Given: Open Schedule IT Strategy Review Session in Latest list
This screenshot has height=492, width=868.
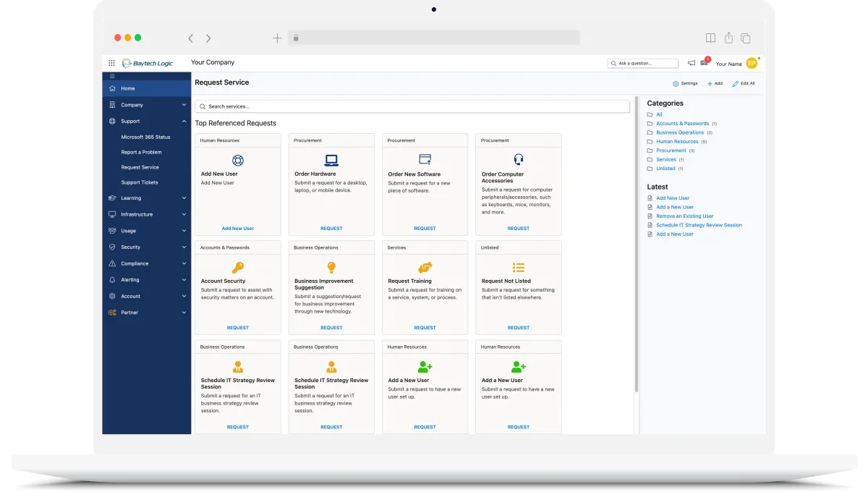Looking at the screenshot, I should pos(699,225).
